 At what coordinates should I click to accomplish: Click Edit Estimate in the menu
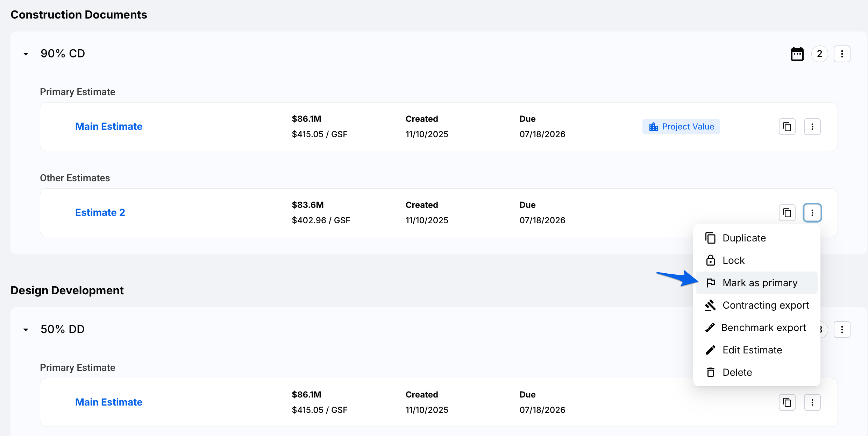(752, 350)
